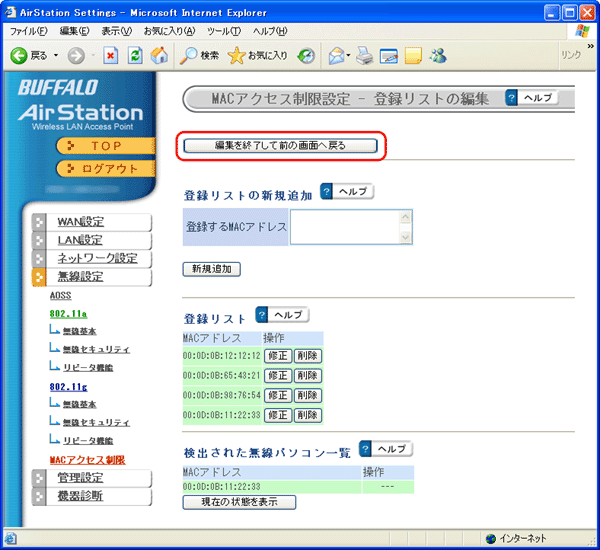Viewport: 600px width, 550px height.
Task: Click the Stop loading toolbar icon
Action: pyautogui.click(x=112, y=56)
